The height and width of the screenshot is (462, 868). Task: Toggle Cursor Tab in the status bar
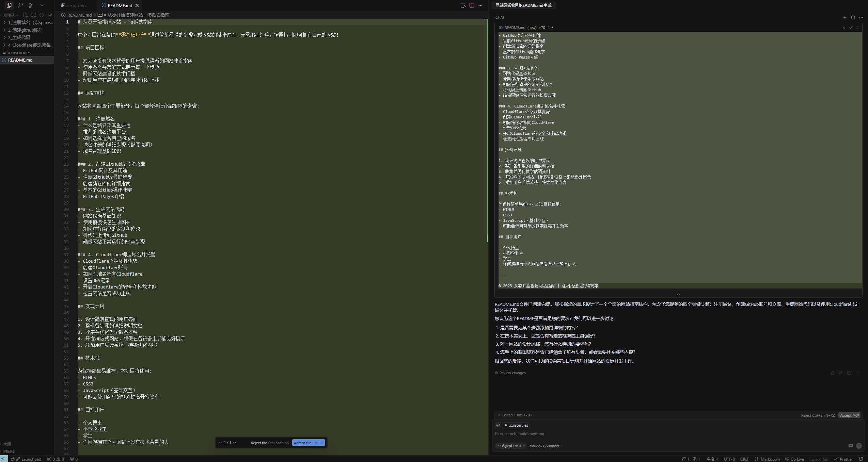(820, 459)
